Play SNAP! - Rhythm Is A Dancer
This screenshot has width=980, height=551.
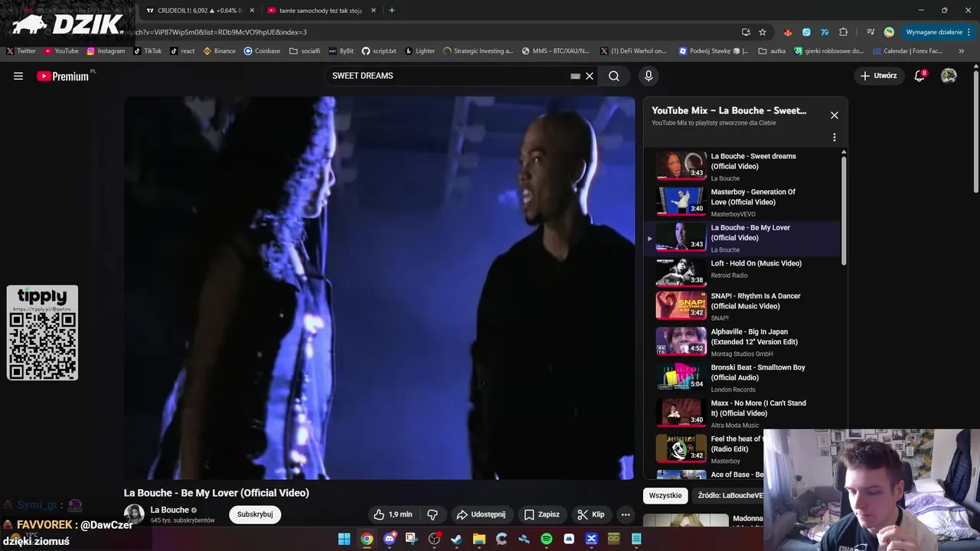(743, 306)
